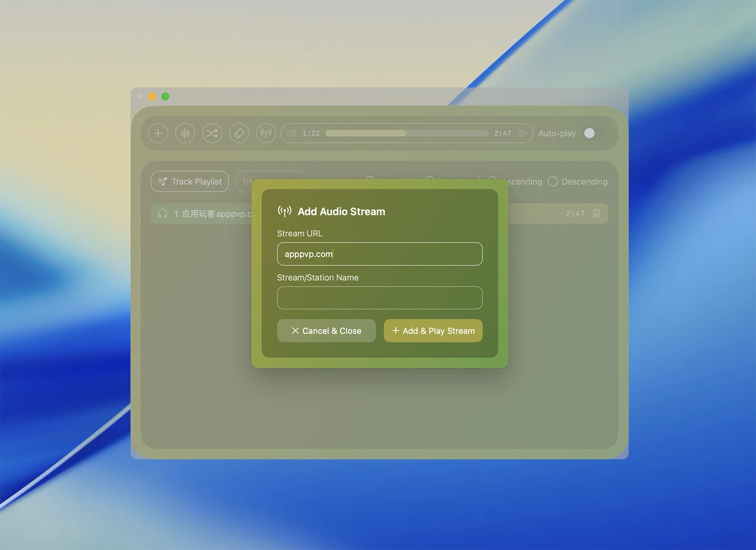Click the headphones icon on track 1
756x550 pixels.
coord(163,214)
